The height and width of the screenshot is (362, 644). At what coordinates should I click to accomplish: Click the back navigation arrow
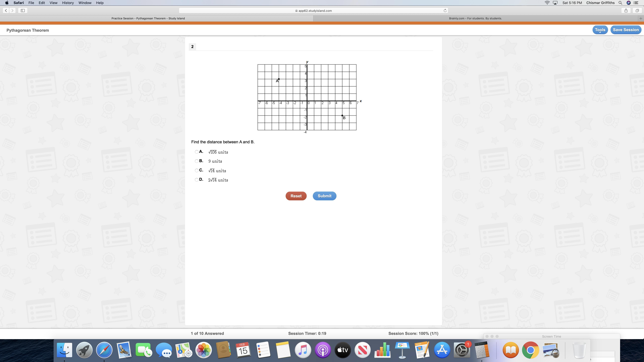[6, 10]
